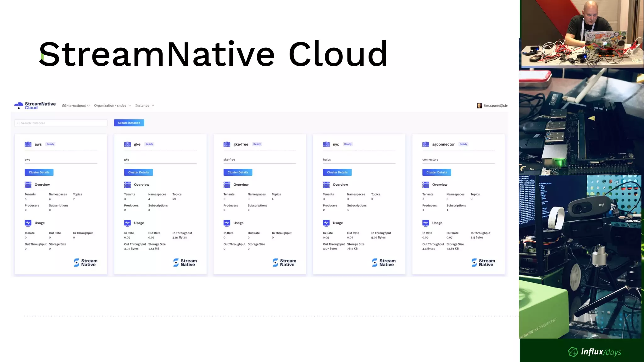Click the gke-free instance cluster icon
The width and height of the screenshot is (644, 362).
[227, 144]
